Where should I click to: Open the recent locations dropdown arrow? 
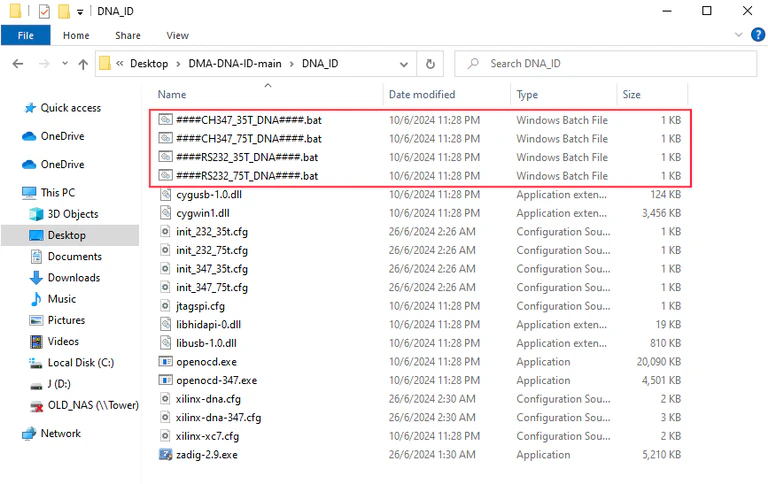click(65, 64)
